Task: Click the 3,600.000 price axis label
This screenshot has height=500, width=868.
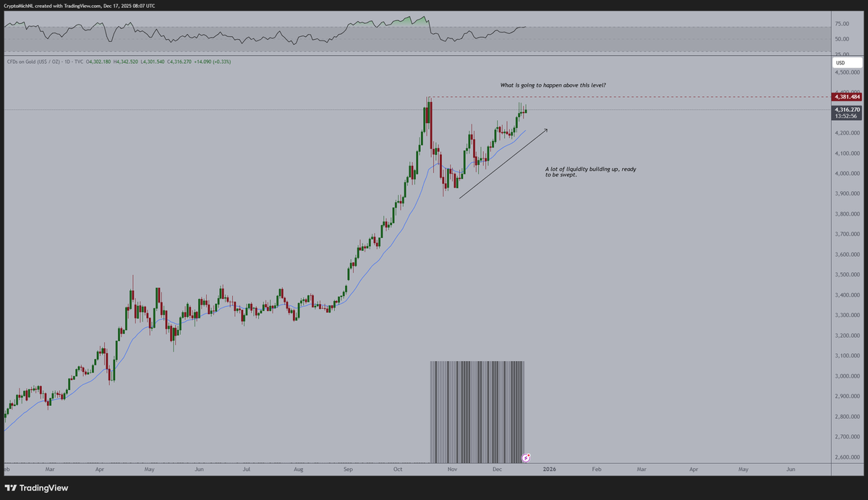Action: coord(846,255)
